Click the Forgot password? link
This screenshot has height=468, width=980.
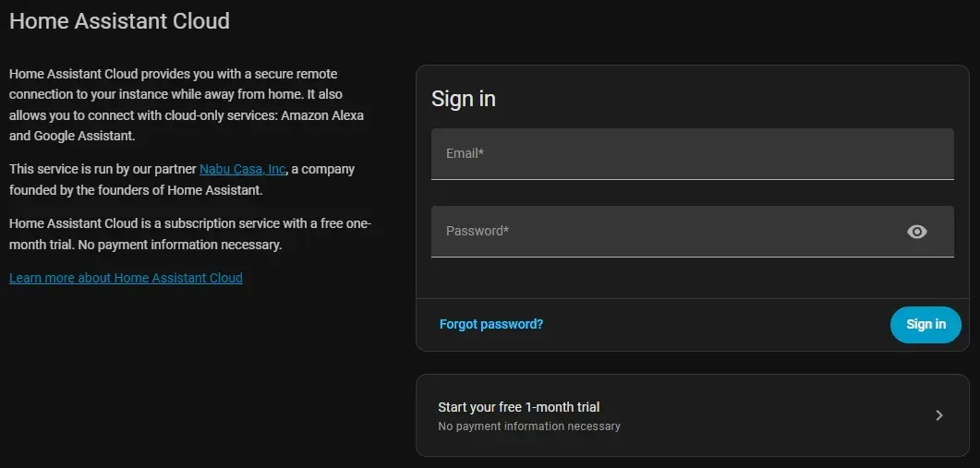491,324
